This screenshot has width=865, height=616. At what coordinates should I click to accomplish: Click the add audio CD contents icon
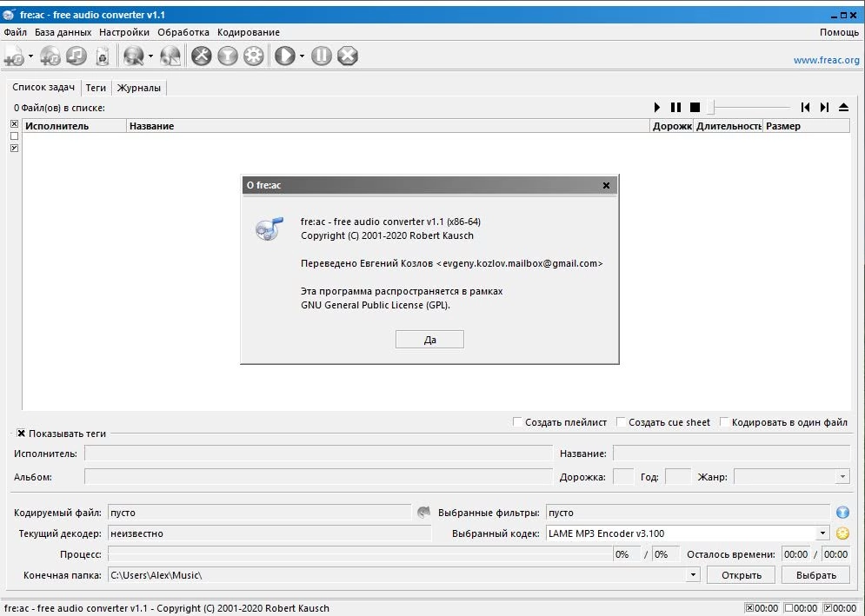pyautogui.click(x=50, y=56)
